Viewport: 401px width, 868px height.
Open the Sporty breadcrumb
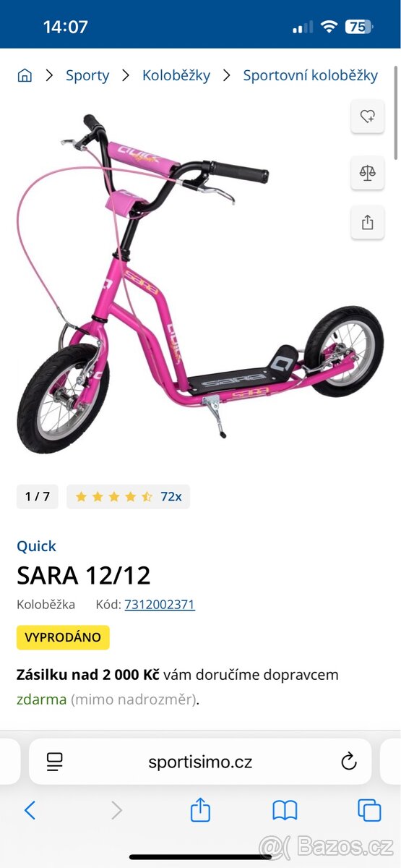87,75
